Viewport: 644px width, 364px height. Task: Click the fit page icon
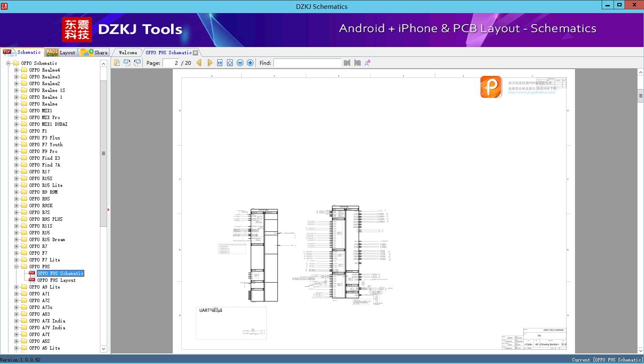click(230, 63)
